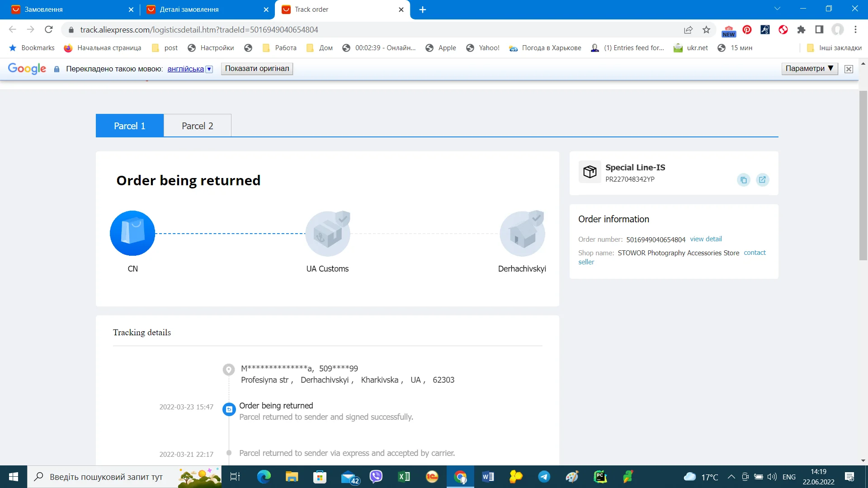The image size is (868, 488).
Task: Click the CN shopping bag stage icon
Action: 132,233
